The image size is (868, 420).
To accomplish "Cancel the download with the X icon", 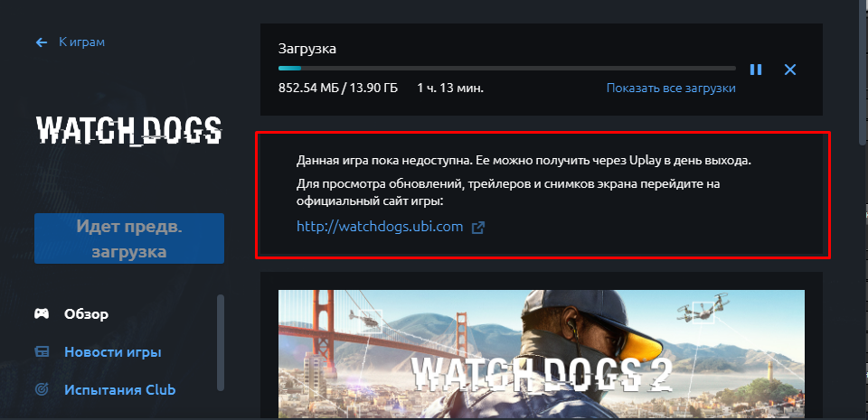I will coord(790,69).
